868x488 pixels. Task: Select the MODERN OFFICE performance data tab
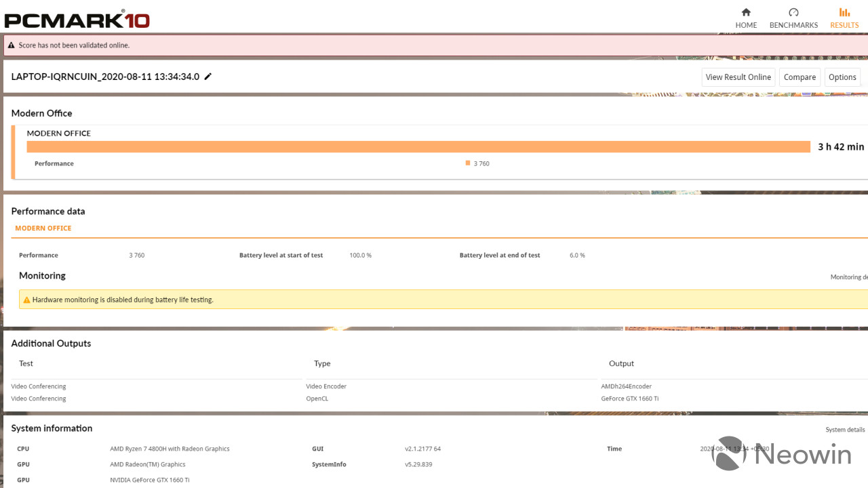(x=43, y=228)
